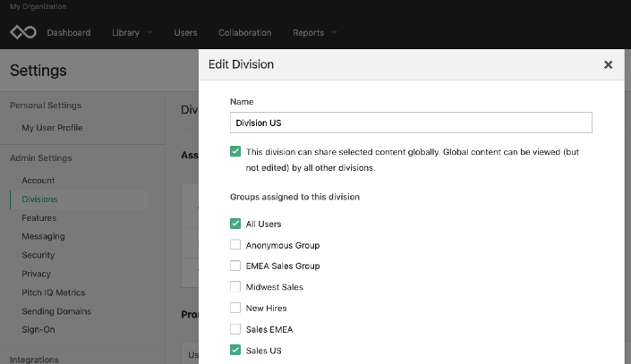Open Account admin settings
Screen dimensions: 631x364
click(38, 181)
